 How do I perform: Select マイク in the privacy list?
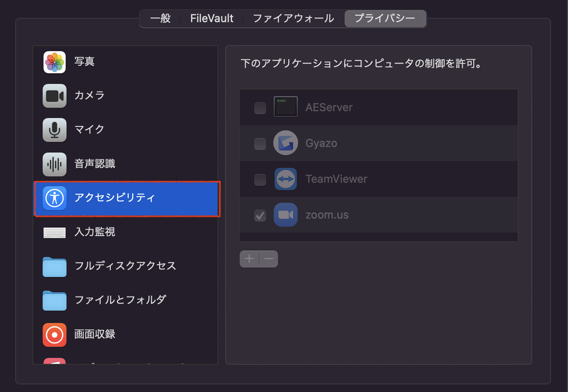[90, 130]
